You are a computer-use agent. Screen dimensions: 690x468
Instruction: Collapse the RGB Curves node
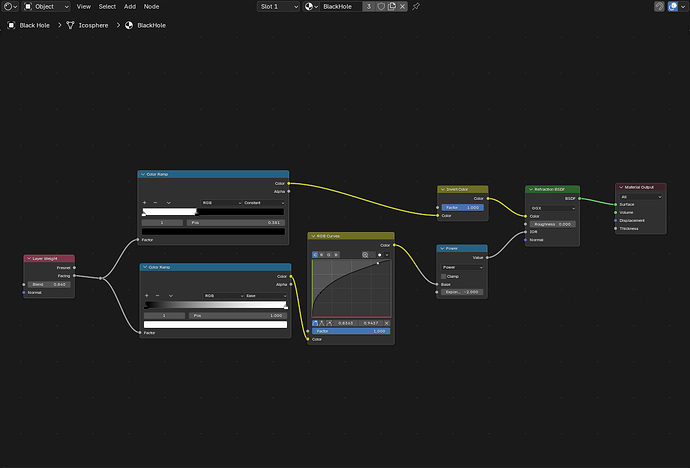pyautogui.click(x=313, y=236)
